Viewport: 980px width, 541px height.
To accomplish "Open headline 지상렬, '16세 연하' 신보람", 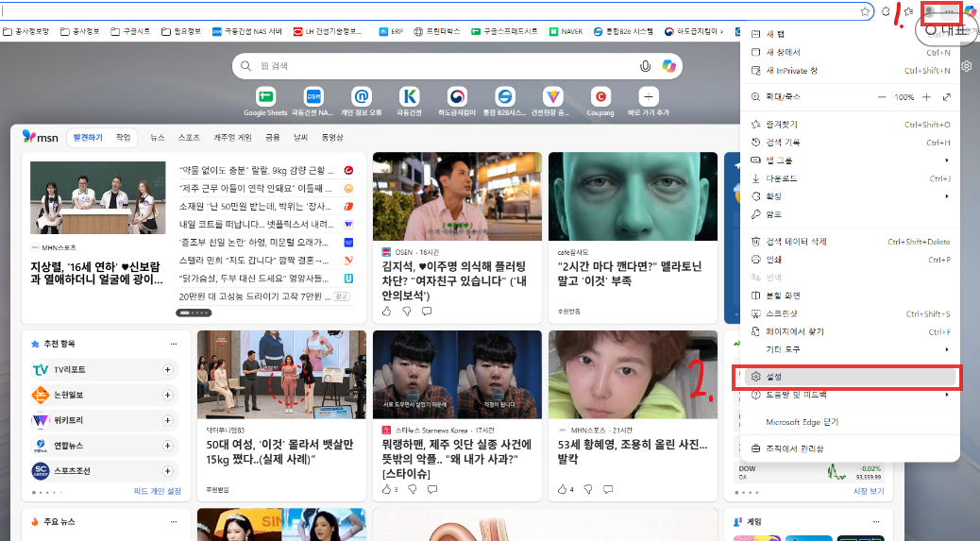I will point(97,272).
